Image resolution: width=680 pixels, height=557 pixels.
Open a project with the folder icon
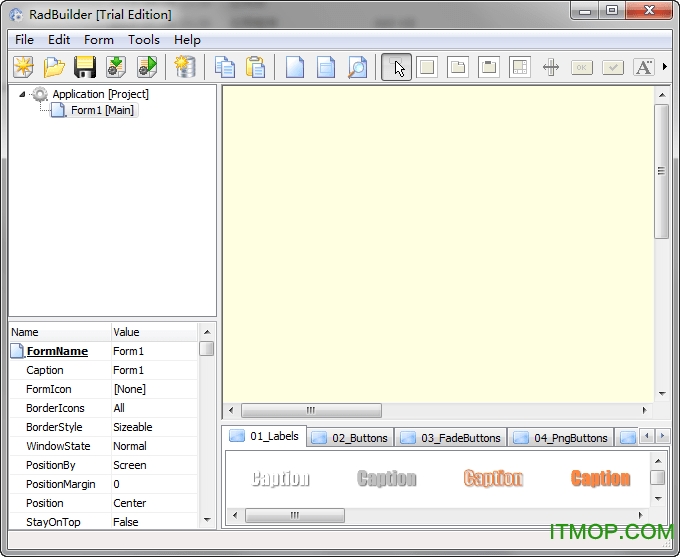[54, 67]
